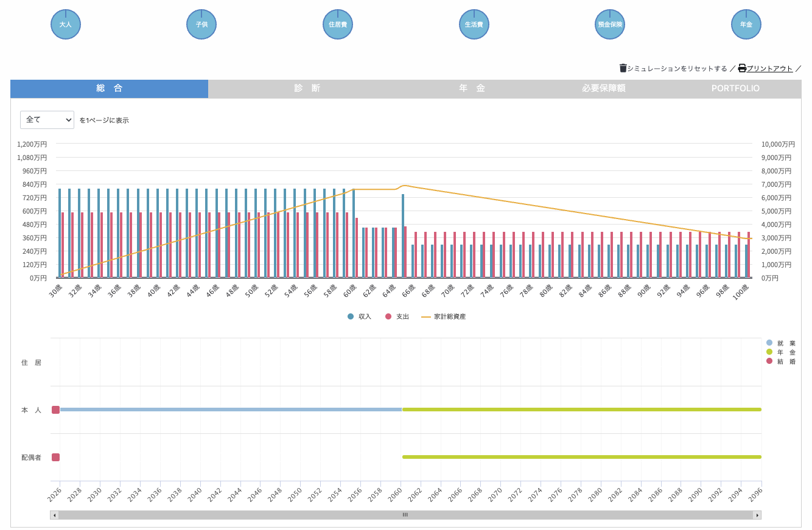Open the 預金保険 circle icon
This screenshot has width=812, height=530.
tap(610, 25)
